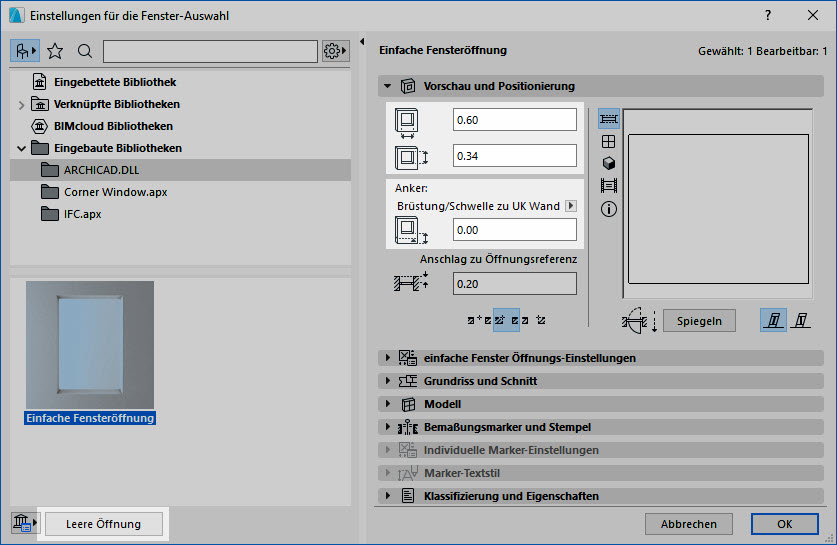
Task: Collapse Vorschau und Positionierung panel
Action: click(388, 86)
